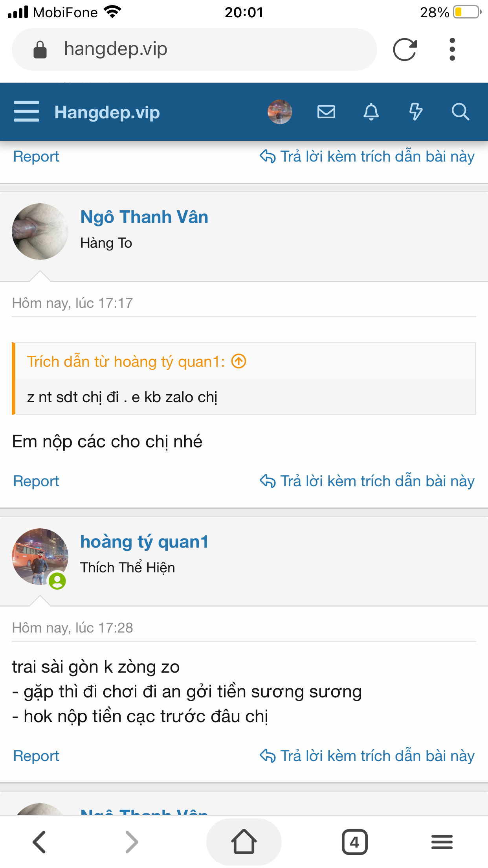Go to the browser home button
The image size is (488, 868).
point(244,842)
